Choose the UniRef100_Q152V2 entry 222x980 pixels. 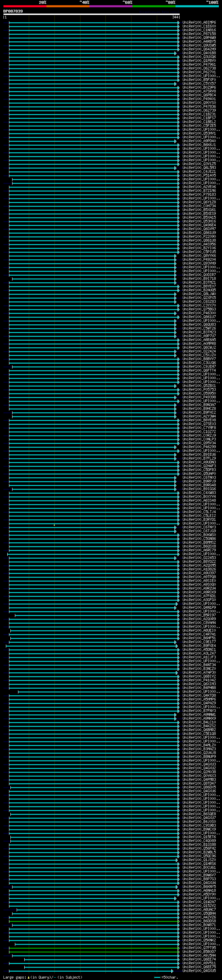(x=199, y=906)
